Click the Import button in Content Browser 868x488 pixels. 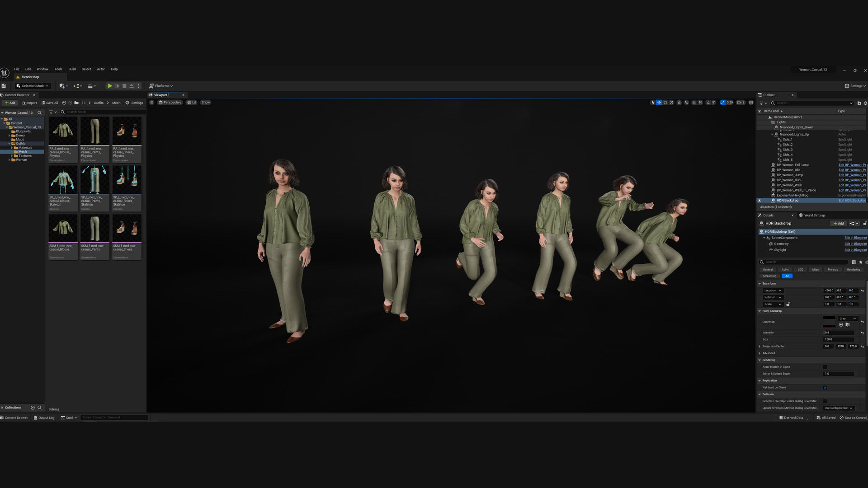(x=30, y=103)
